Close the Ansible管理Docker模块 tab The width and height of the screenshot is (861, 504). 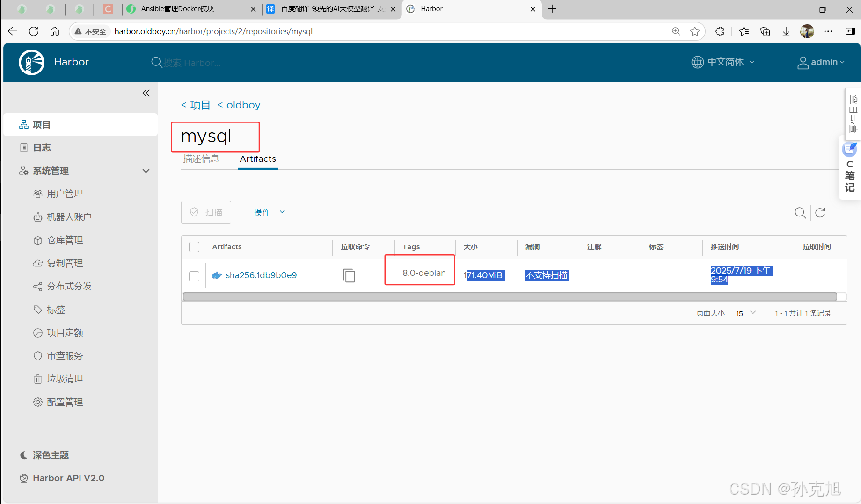tap(253, 9)
